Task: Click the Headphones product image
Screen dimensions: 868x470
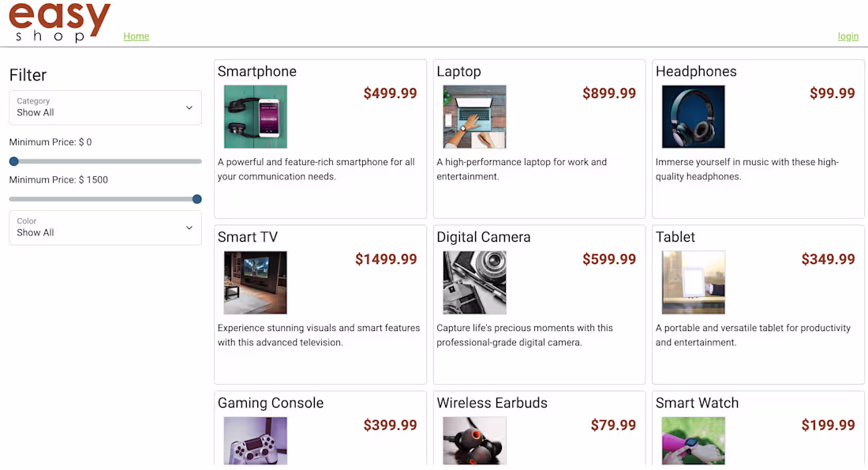Action: [693, 117]
